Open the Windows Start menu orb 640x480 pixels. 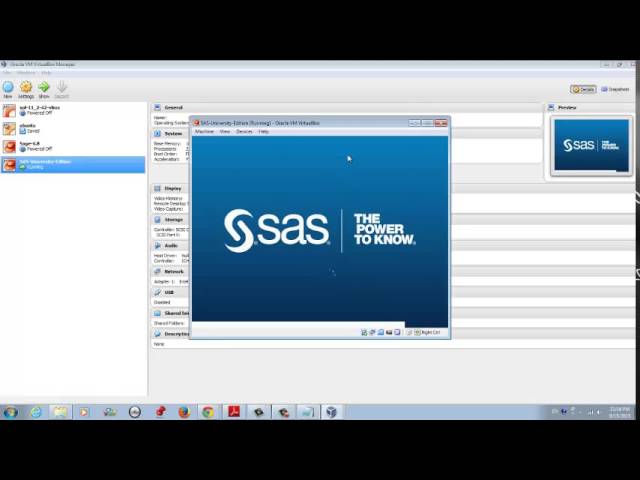tap(11, 412)
